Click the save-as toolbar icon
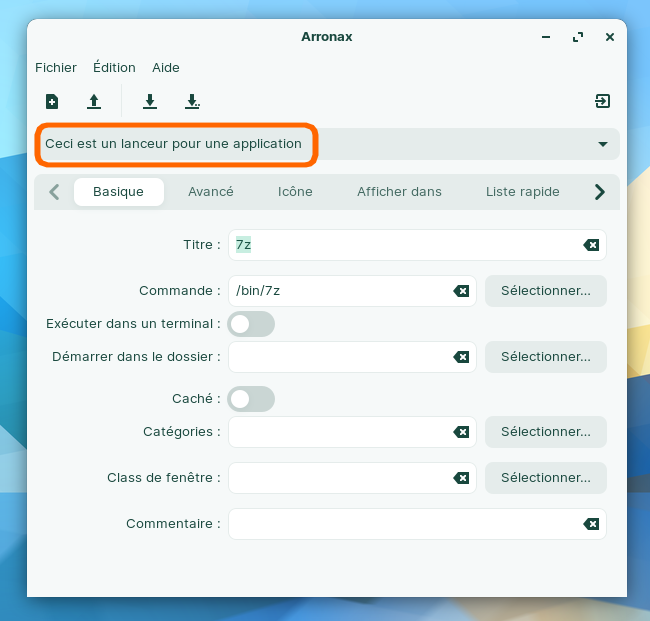The height and width of the screenshot is (621, 650). click(192, 101)
